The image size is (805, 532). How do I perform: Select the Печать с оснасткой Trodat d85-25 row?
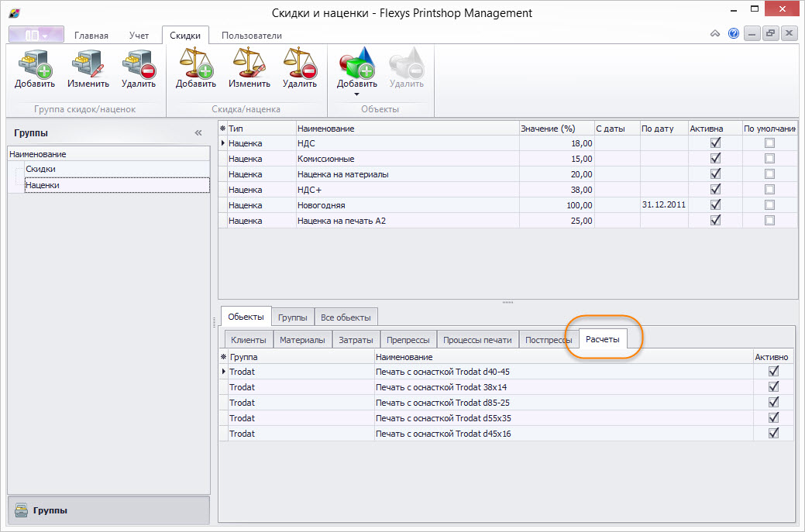tap(506, 402)
